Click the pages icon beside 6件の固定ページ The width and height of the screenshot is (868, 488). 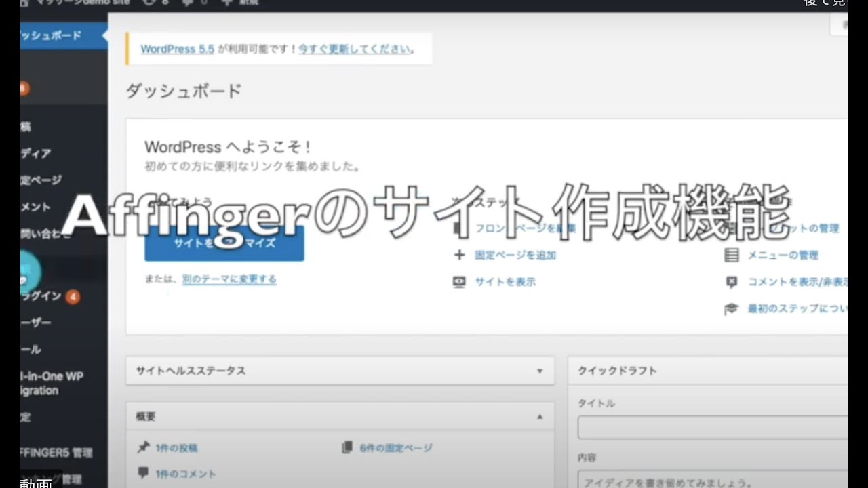[347, 447]
